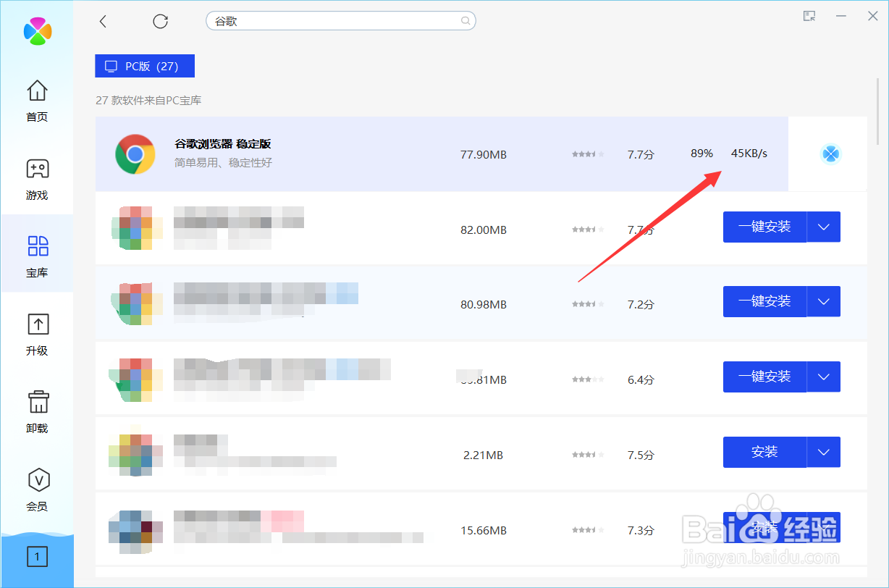Click 一键安装 for the 6.4分 app

pyautogui.click(x=764, y=377)
